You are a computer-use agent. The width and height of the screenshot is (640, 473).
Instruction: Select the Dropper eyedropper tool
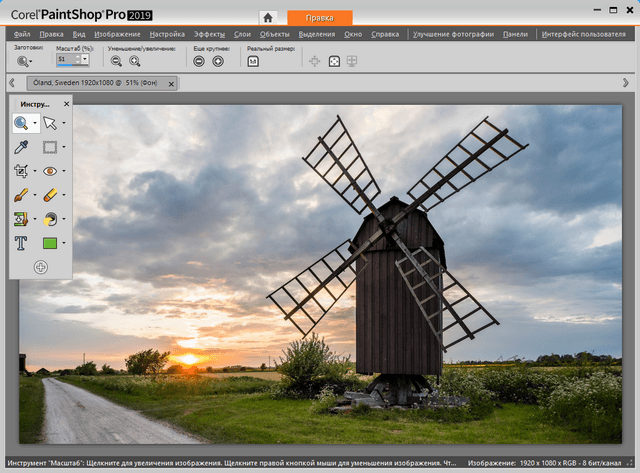click(x=21, y=147)
